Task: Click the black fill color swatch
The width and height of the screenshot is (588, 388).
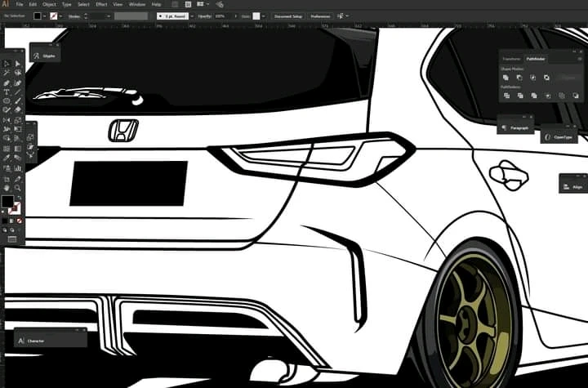Action: (x=7, y=201)
